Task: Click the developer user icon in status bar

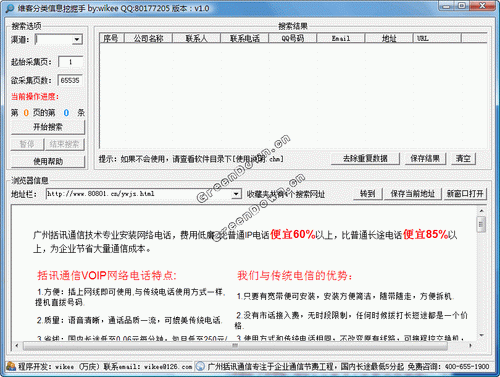Action: [x=11, y=366]
